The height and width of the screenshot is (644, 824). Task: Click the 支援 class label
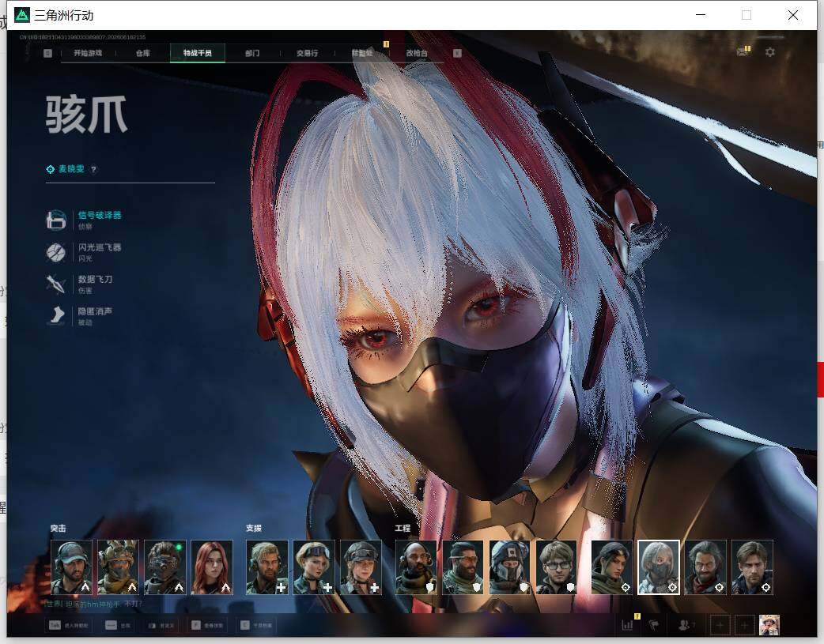click(x=254, y=529)
